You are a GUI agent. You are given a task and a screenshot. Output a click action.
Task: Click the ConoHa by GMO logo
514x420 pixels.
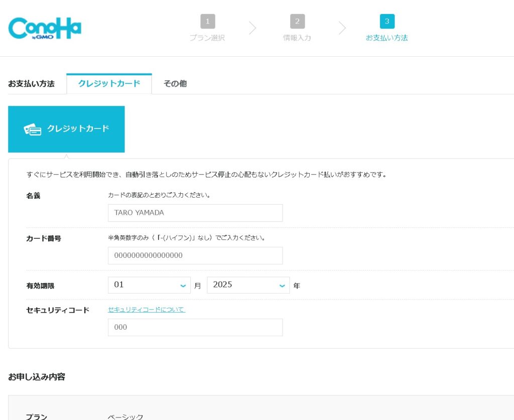point(45,28)
